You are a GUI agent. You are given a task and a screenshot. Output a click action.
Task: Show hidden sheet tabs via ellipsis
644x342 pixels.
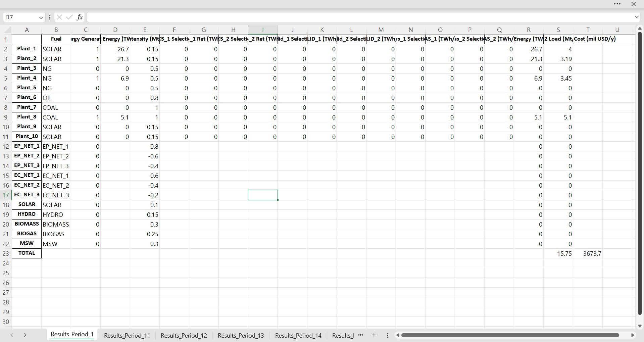[x=361, y=335]
